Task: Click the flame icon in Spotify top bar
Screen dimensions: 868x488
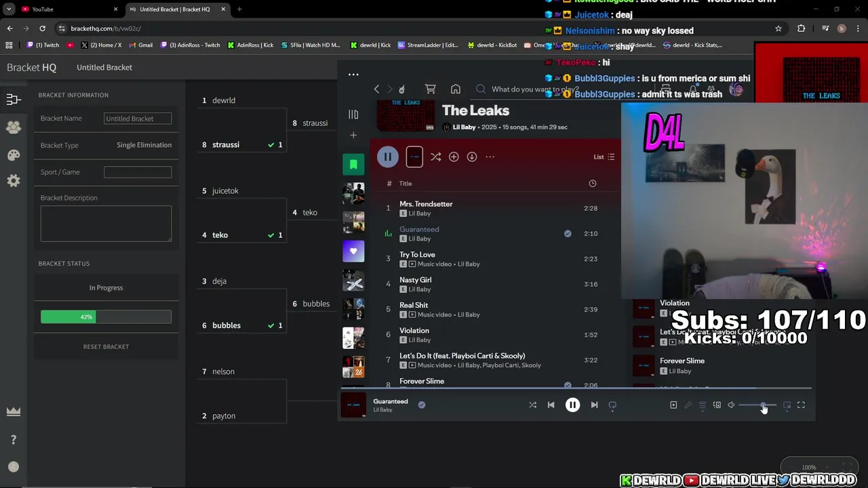Action: 401,89
